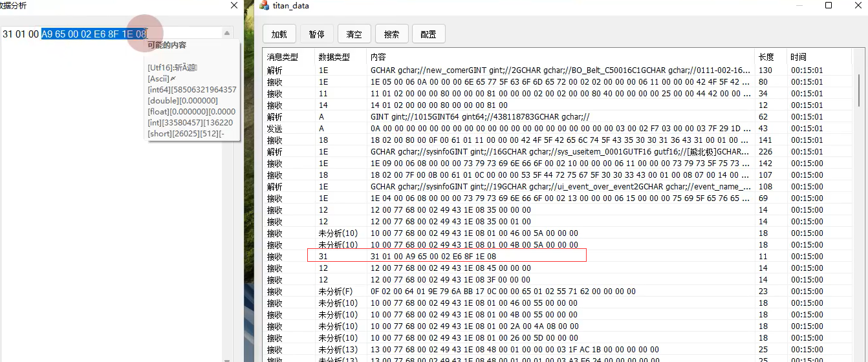Viewport: 868px width, 362px height.
Task: Sort by 内容 column header
Action: [x=561, y=57]
